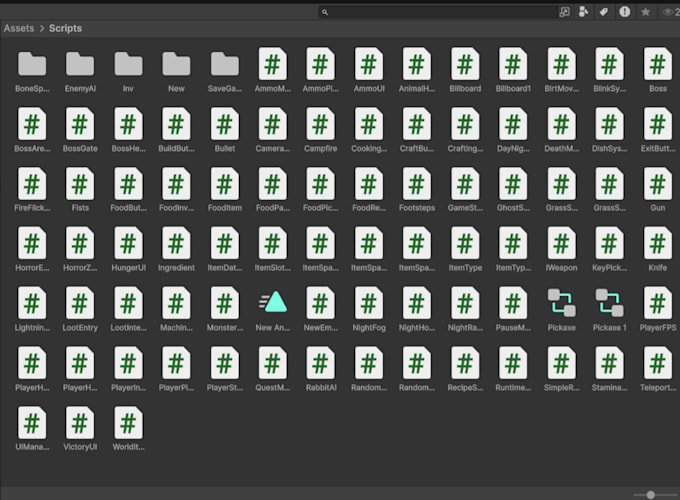The image size is (680, 500).
Task: Click the icon size slider handle
Action: tap(651, 495)
